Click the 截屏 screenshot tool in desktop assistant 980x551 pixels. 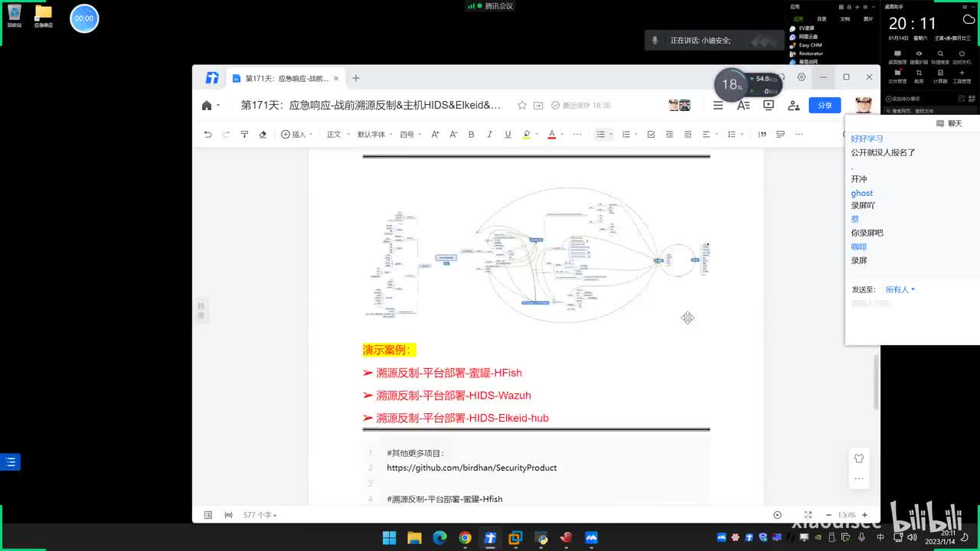click(919, 77)
